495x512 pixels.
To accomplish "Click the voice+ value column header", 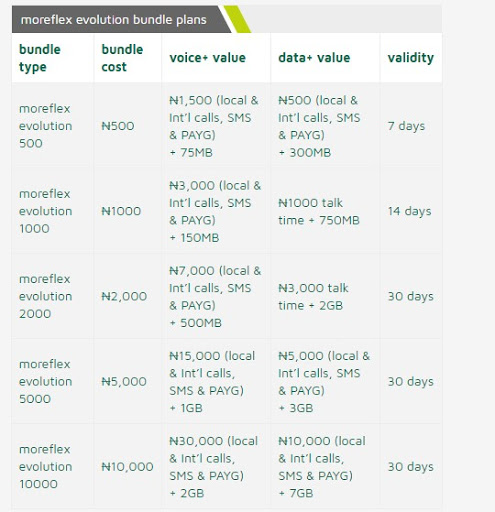I will [x=207, y=58].
